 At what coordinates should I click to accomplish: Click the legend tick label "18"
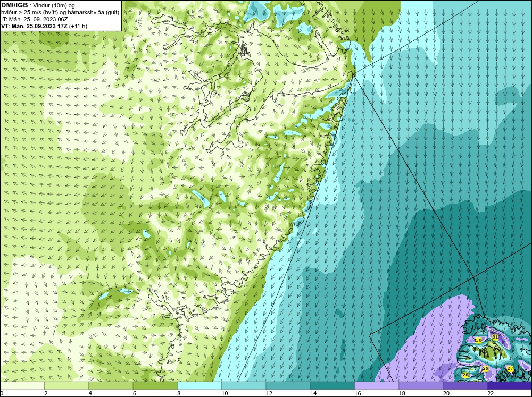[x=402, y=393]
